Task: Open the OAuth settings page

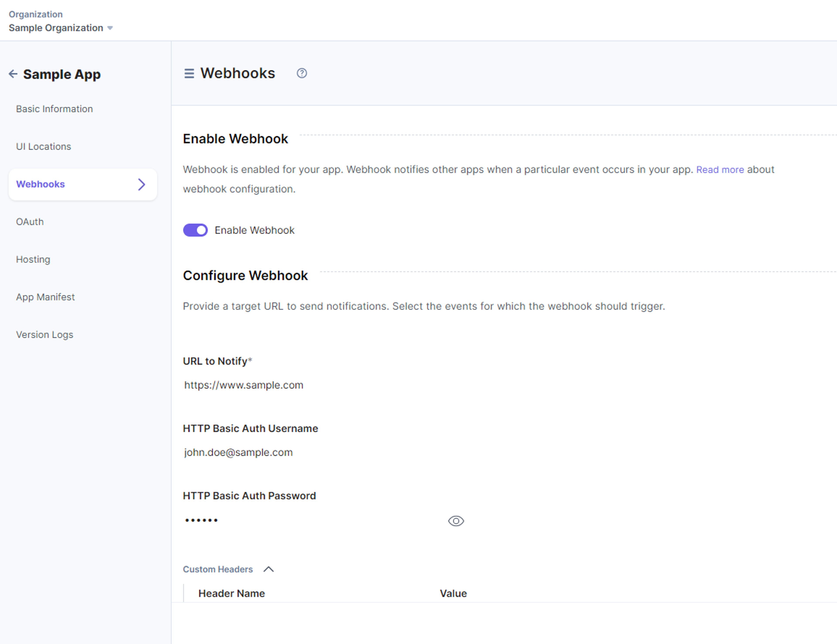Action: (x=29, y=222)
